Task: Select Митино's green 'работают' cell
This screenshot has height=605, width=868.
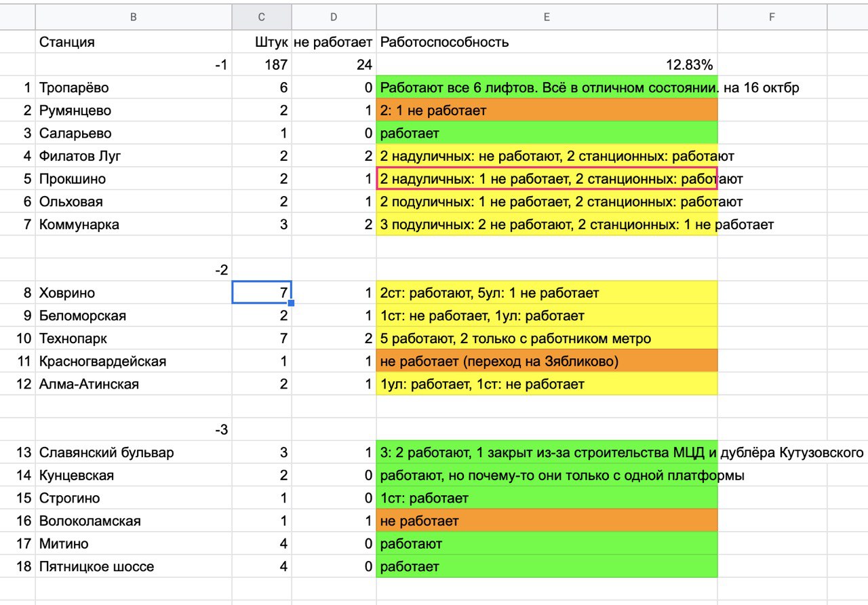Action: pyautogui.click(x=547, y=543)
